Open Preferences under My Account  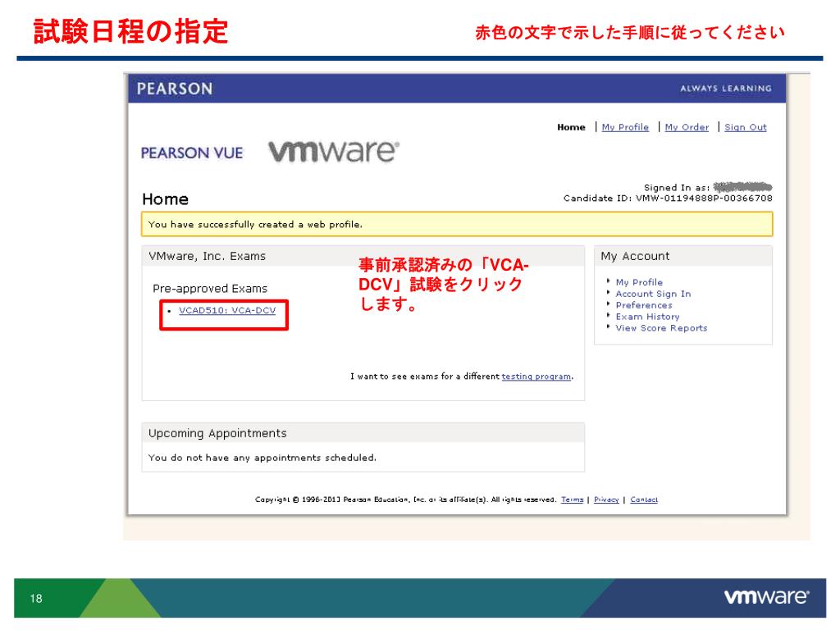coord(644,305)
